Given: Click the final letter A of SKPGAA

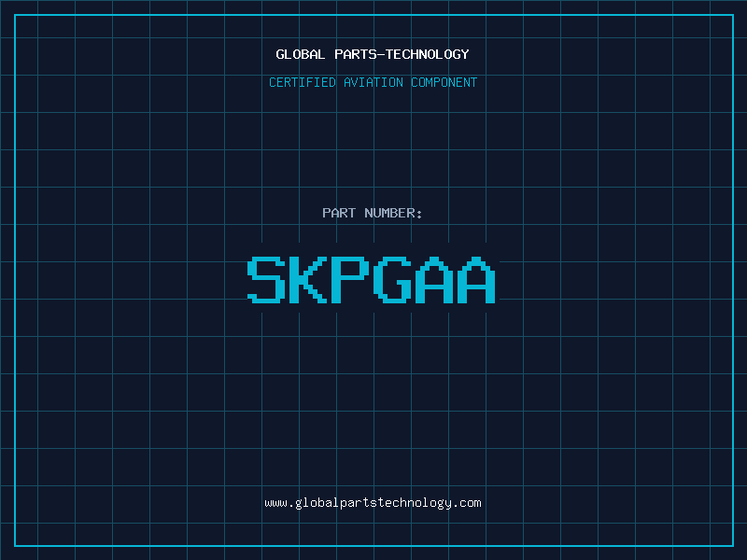Looking at the screenshot, I should [476, 280].
